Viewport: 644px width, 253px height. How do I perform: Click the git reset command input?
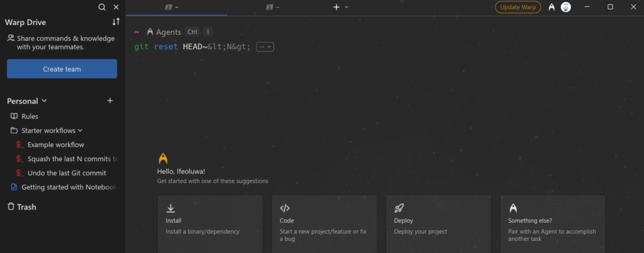(x=192, y=47)
